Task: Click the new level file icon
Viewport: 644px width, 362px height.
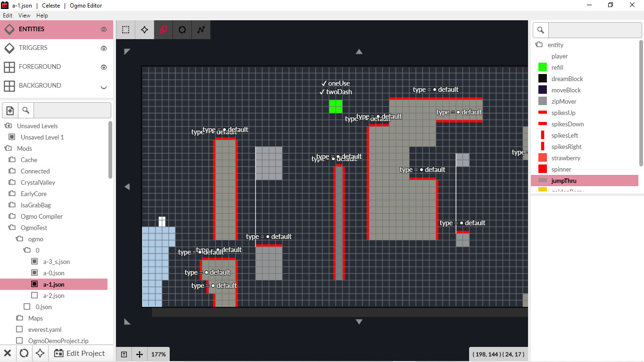Action: tap(10, 110)
